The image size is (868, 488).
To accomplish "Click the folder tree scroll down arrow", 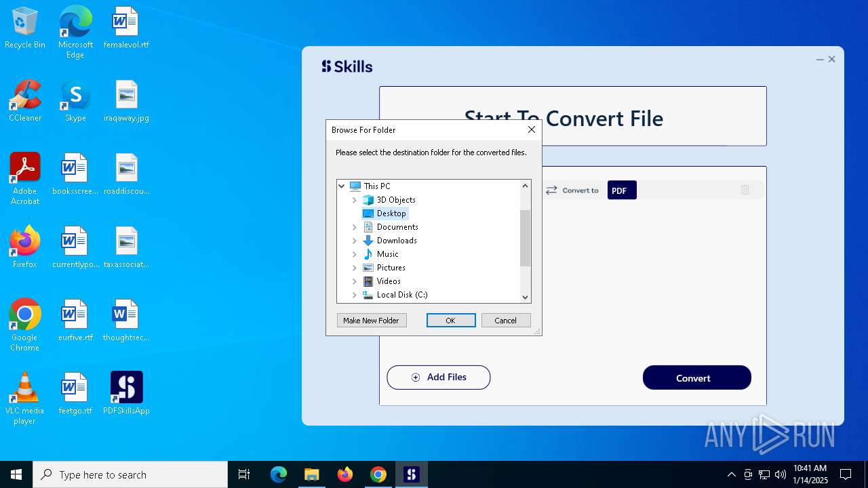I will [x=525, y=297].
